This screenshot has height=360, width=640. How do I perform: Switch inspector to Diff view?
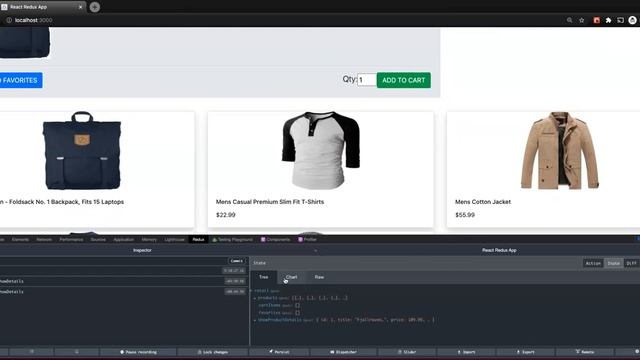click(x=631, y=263)
